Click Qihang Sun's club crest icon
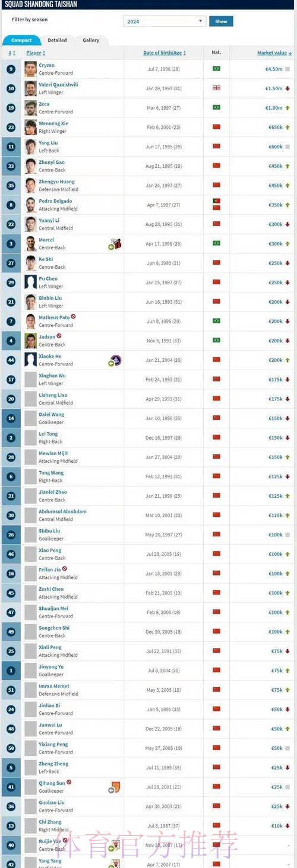The image size is (297, 868). 116,787
